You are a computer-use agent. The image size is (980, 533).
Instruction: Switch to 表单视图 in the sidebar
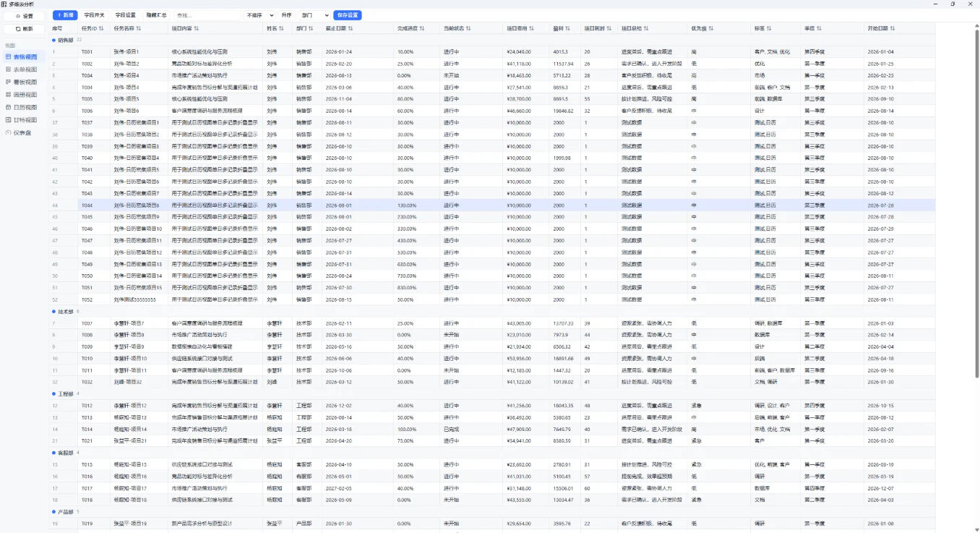(x=25, y=69)
